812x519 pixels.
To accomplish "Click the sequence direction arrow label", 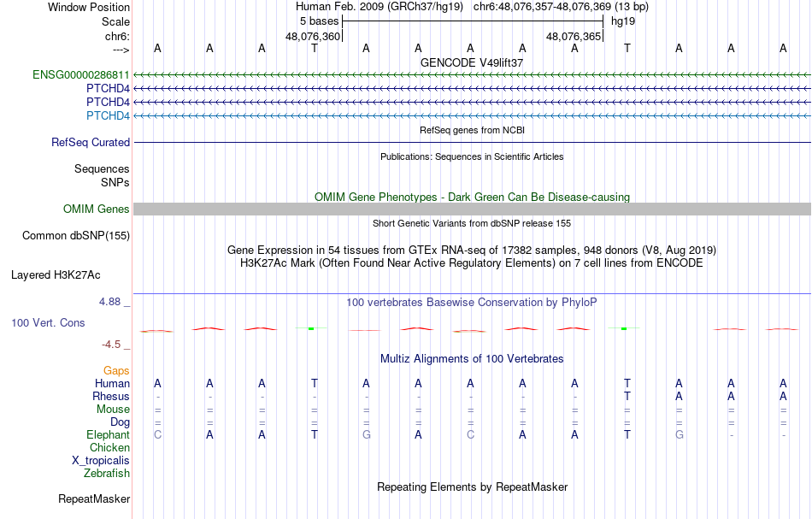I will pos(121,50).
